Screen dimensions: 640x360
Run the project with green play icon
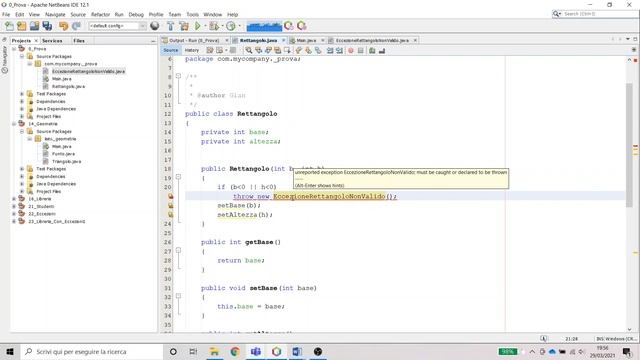click(x=198, y=26)
